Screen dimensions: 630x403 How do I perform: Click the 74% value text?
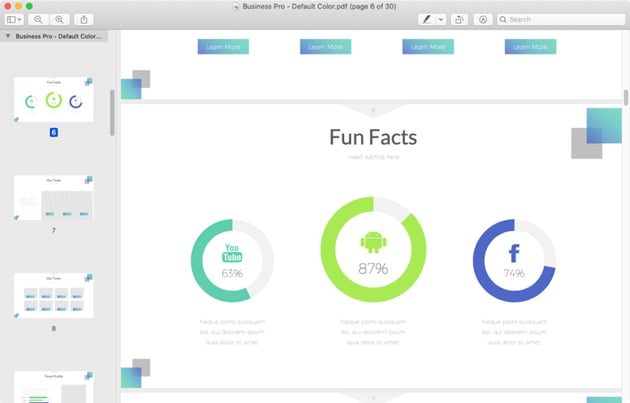pyautogui.click(x=514, y=273)
